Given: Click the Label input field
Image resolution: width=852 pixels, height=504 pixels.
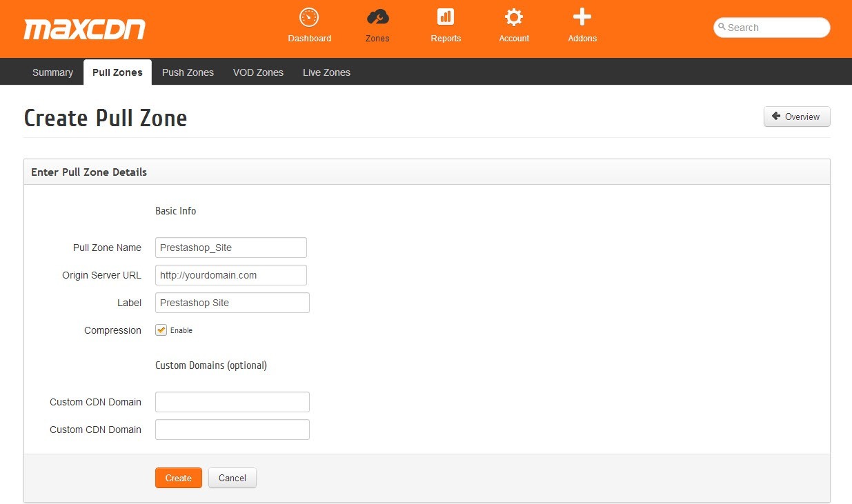Looking at the screenshot, I should (232, 303).
